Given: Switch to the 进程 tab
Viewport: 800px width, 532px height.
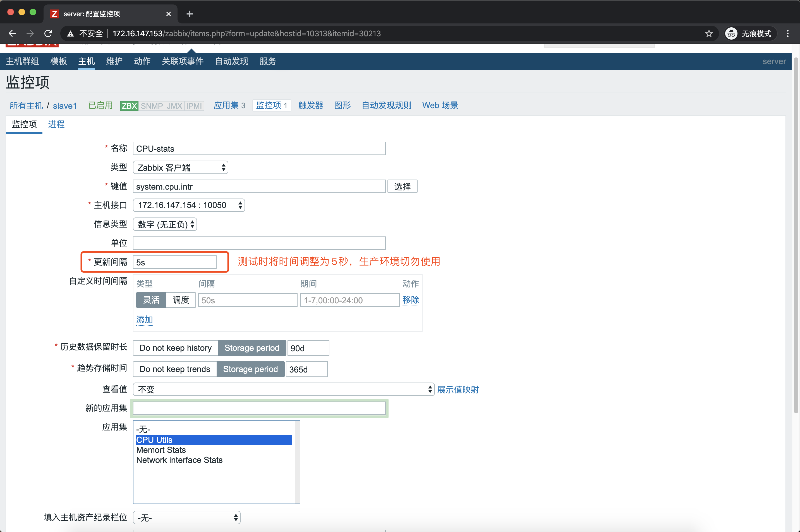Looking at the screenshot, I should [x=56, y=124].
